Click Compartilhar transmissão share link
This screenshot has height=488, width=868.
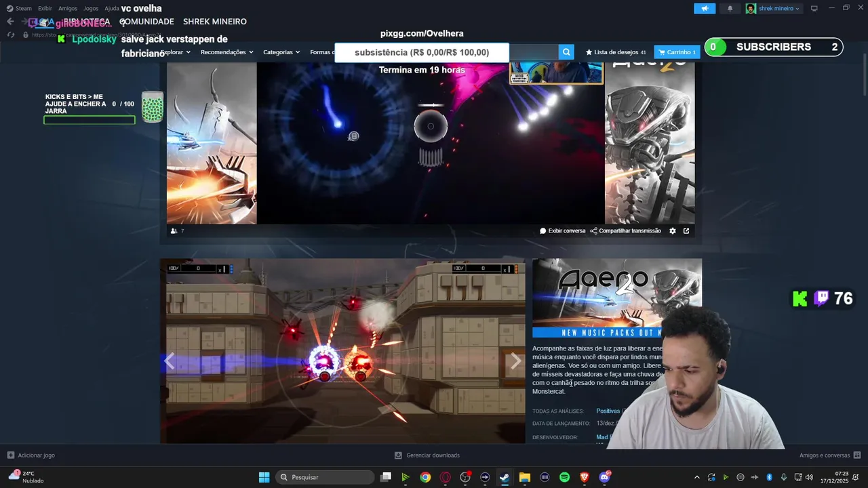625,231
